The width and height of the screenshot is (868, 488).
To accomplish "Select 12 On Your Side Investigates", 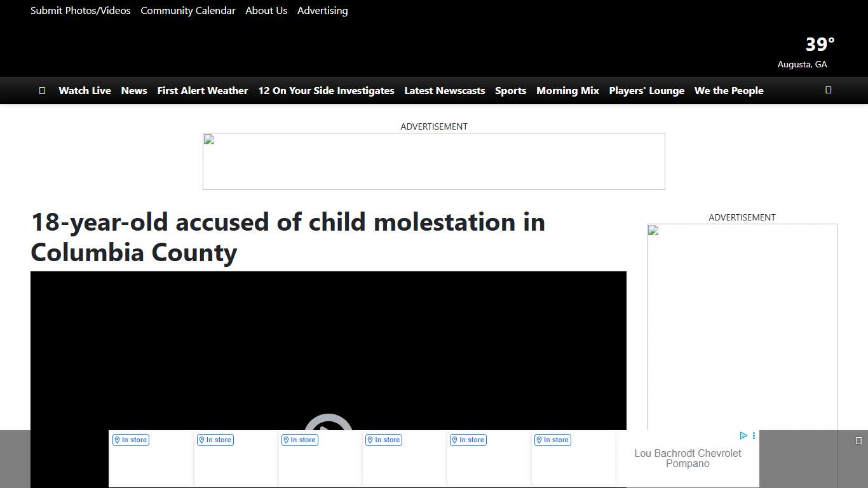I will [326, 91].
